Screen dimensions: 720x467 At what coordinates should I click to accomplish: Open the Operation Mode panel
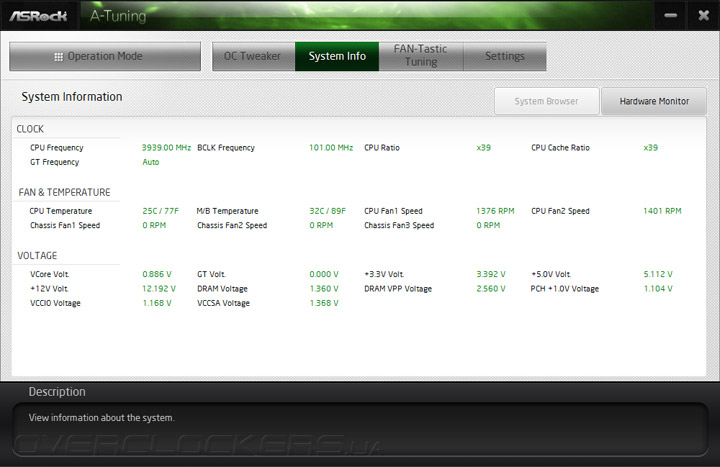[105, 56]
